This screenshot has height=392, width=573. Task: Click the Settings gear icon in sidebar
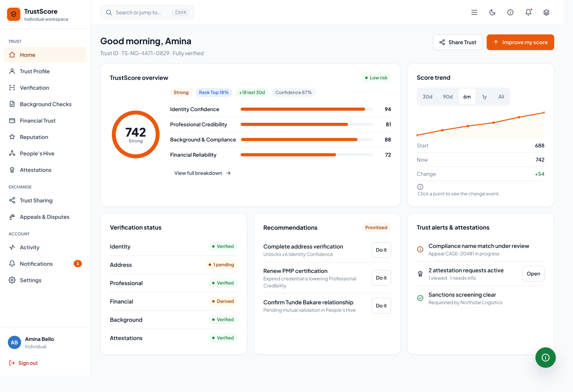tap(12, 280)
